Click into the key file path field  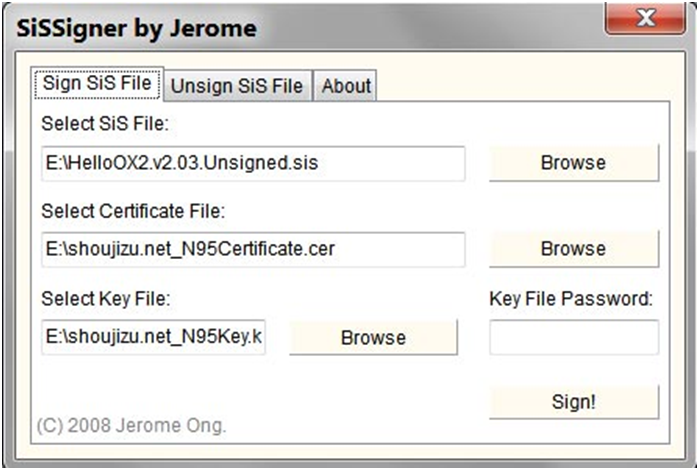pos(153,338)
